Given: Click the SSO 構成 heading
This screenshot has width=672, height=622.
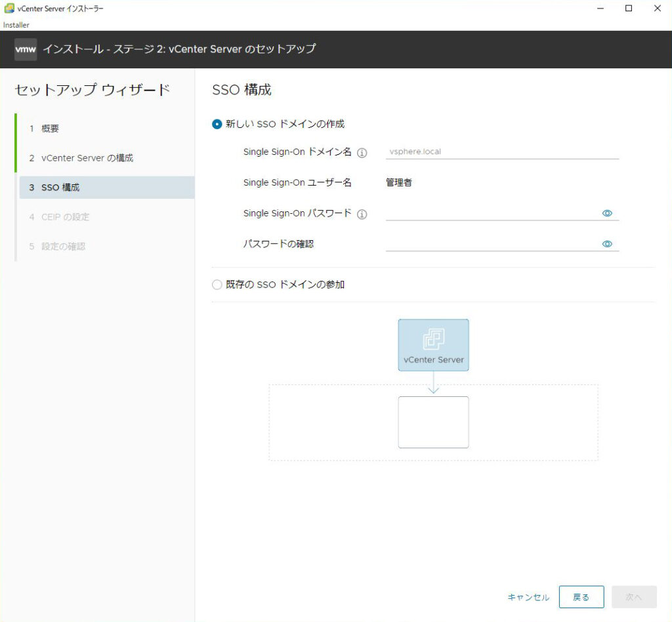Looking at the screenshot, I should 241,89.
